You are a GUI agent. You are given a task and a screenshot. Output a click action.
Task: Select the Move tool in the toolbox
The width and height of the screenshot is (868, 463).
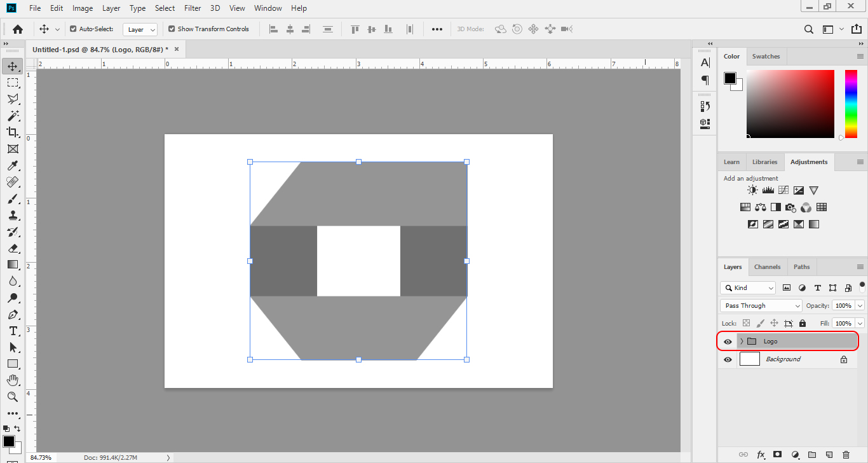pos(13,66)
